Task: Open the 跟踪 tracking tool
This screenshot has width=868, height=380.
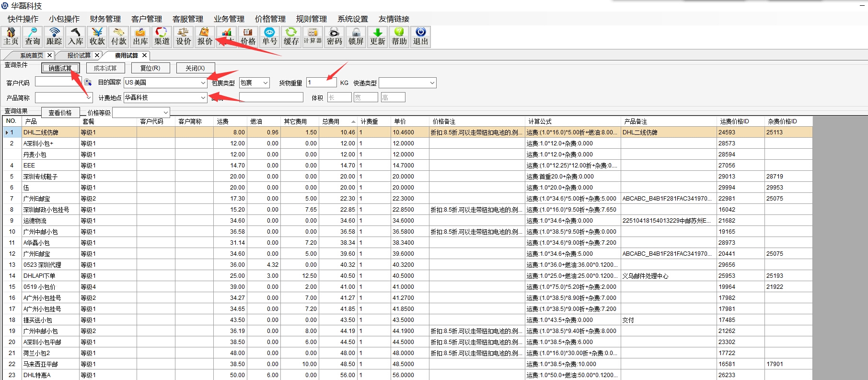Action: (x=54, y=36)
